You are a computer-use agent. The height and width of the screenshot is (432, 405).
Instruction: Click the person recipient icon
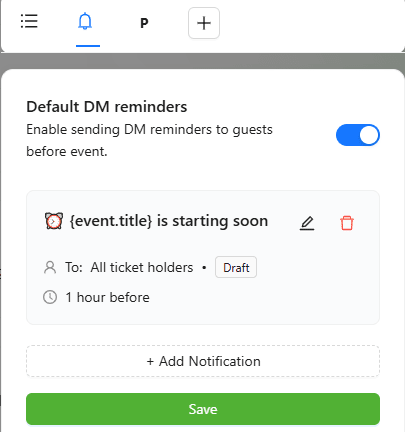click(x=50, y=267)
